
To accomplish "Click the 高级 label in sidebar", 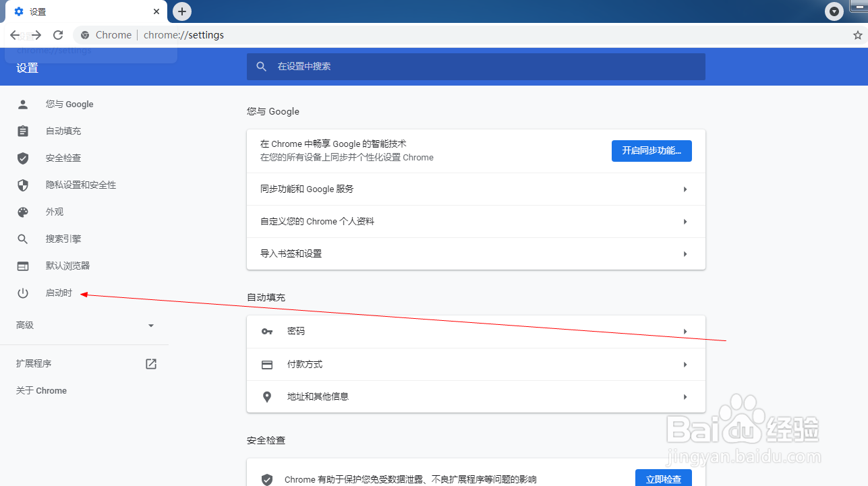I will pyautogui.click(x=25, y=326).
